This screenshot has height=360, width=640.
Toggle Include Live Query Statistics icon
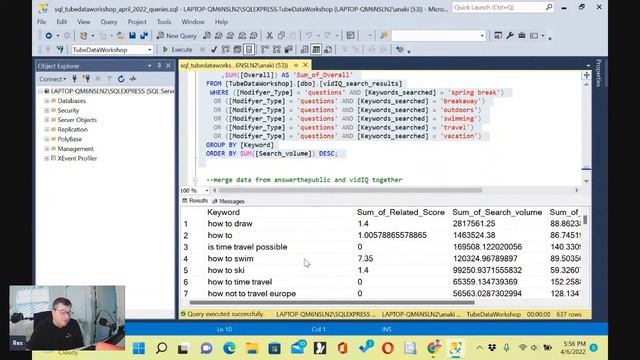(277, 50)
